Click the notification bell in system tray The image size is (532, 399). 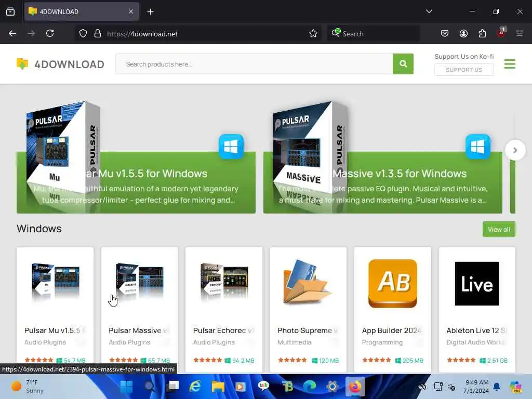pyautogui.click(x=497, y=387)
